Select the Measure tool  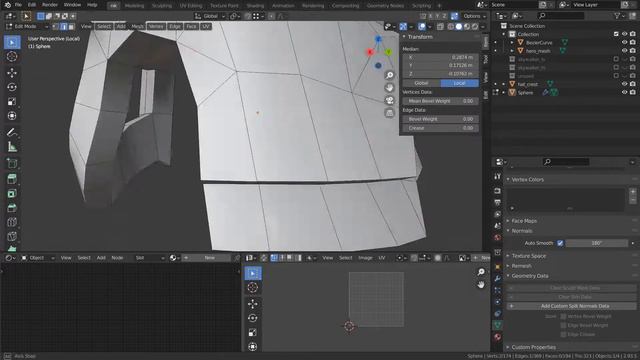pyautogui.click(x=12, y=147)
